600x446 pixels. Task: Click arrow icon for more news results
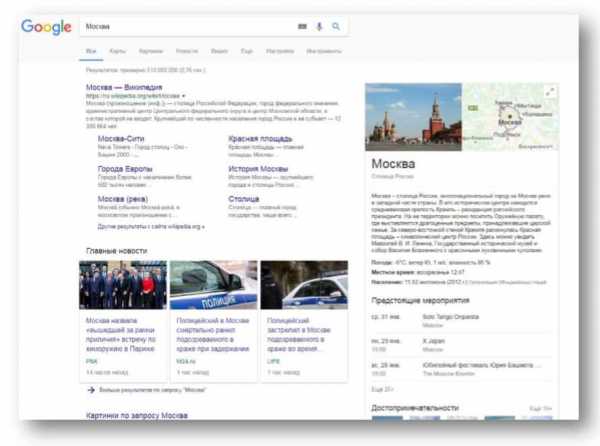coord(92,389)
